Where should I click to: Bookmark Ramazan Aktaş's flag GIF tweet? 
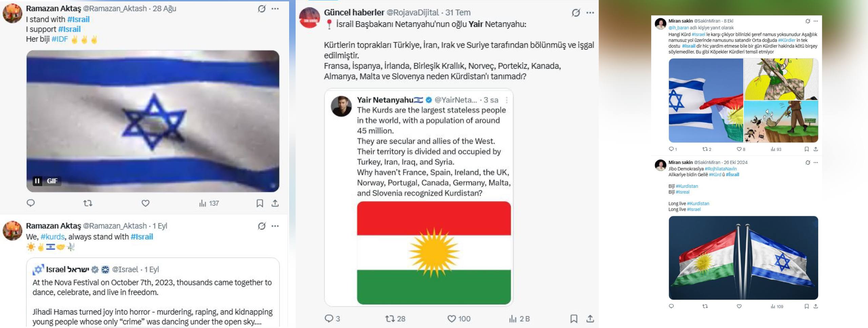pyautogui.click(x=260, y=203)
